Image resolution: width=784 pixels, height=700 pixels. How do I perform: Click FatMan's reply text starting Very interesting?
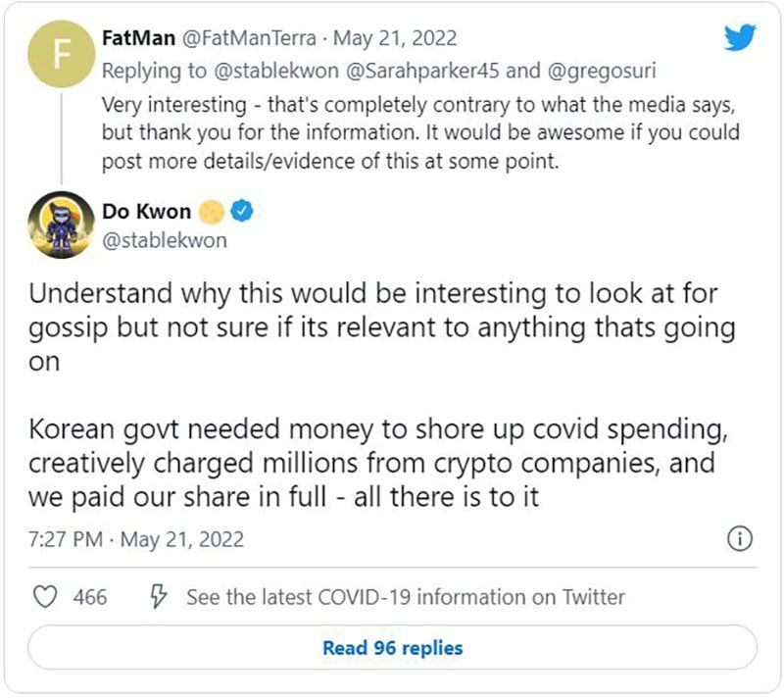point(419,130)
